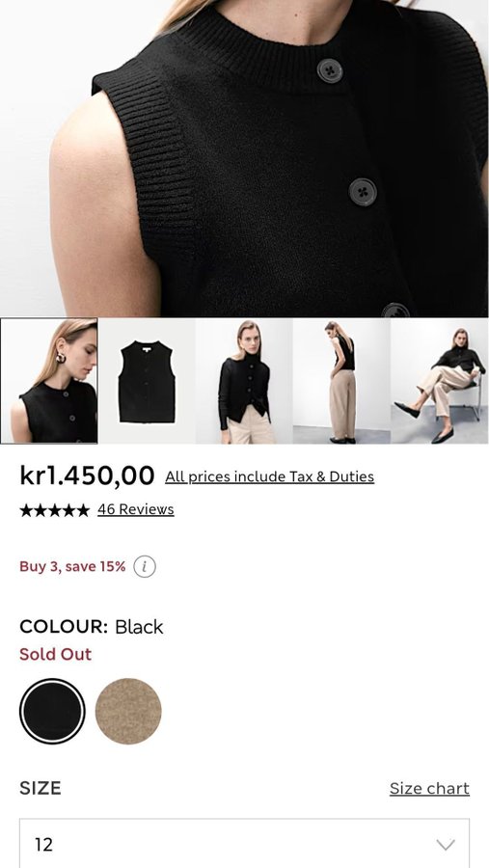Click the five-star rating icons
The height and width of the screenshot is (868, 489).
click(x=54, y=510)
